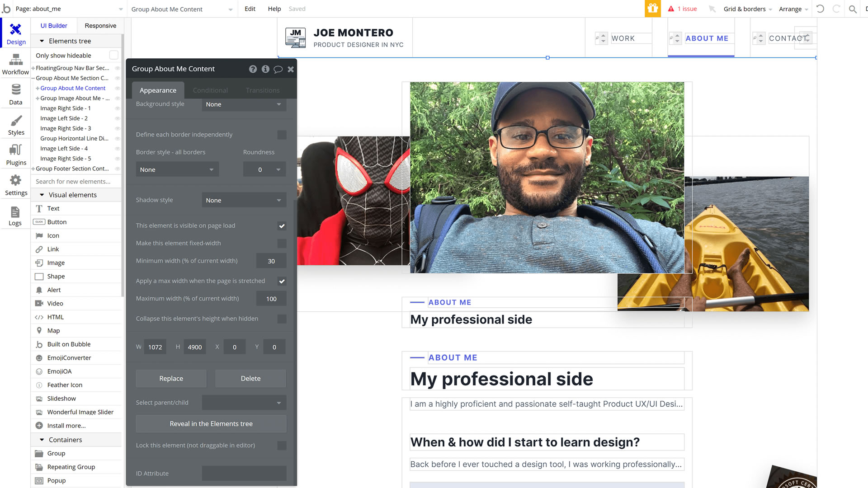The height and width of the screenshot is (488, 868).
Task: Open the Settings gear icon
Action: coord(16,180)
